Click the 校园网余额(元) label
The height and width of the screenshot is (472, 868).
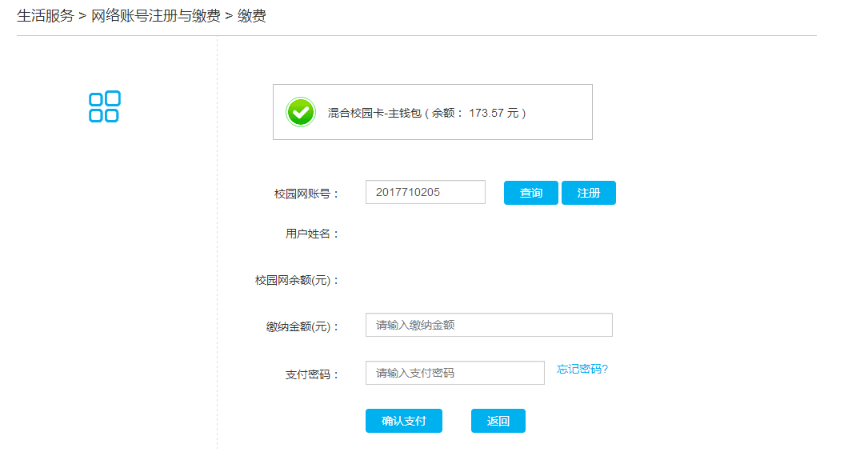click(x=298, y=280)
